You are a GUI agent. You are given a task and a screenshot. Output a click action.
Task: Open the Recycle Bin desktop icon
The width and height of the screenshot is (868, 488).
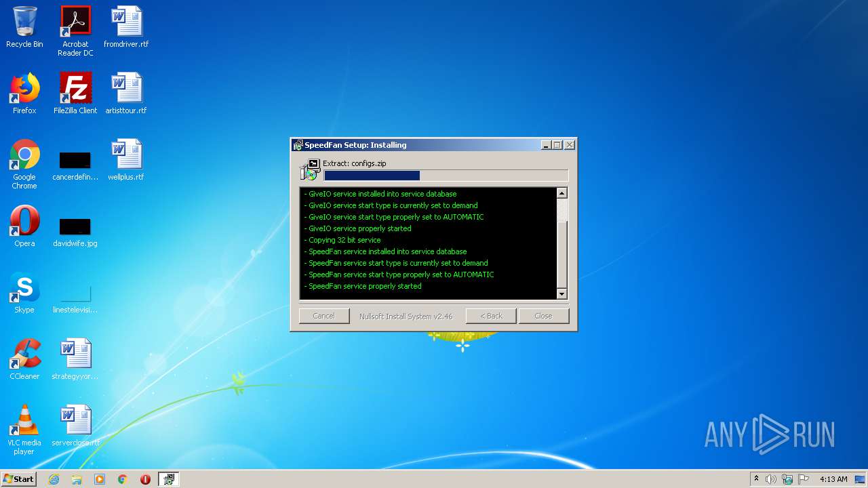tap(24, 27)
